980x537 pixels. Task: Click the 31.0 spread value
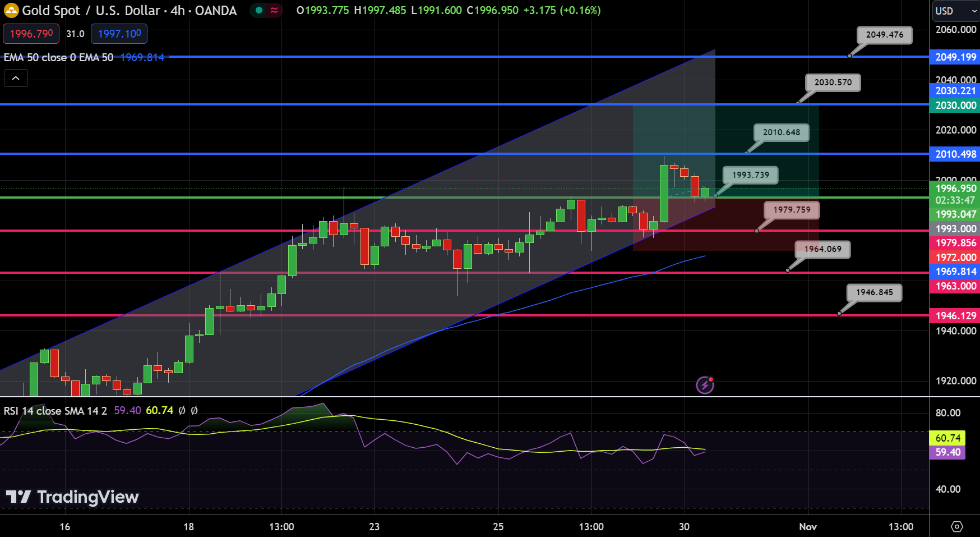[x=75, y=34]
